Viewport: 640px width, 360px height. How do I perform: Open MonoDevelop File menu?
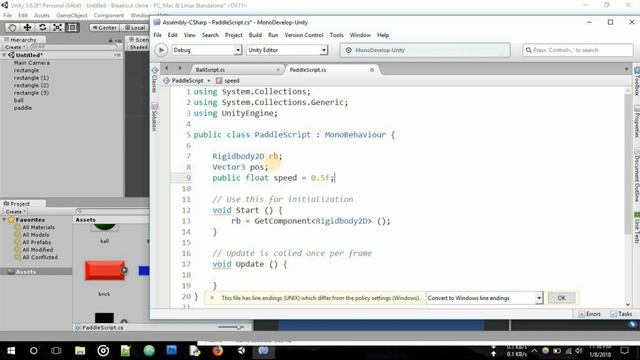[158, 35]
